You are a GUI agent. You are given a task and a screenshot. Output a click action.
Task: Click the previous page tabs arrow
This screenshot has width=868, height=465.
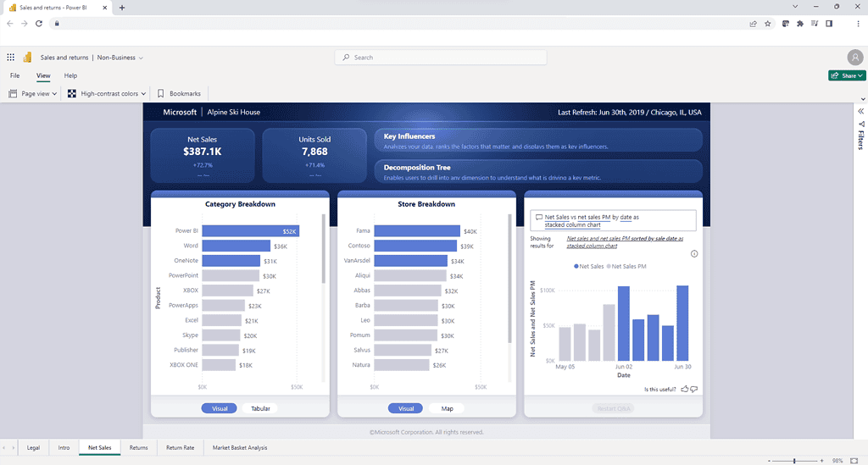(4, 448)
